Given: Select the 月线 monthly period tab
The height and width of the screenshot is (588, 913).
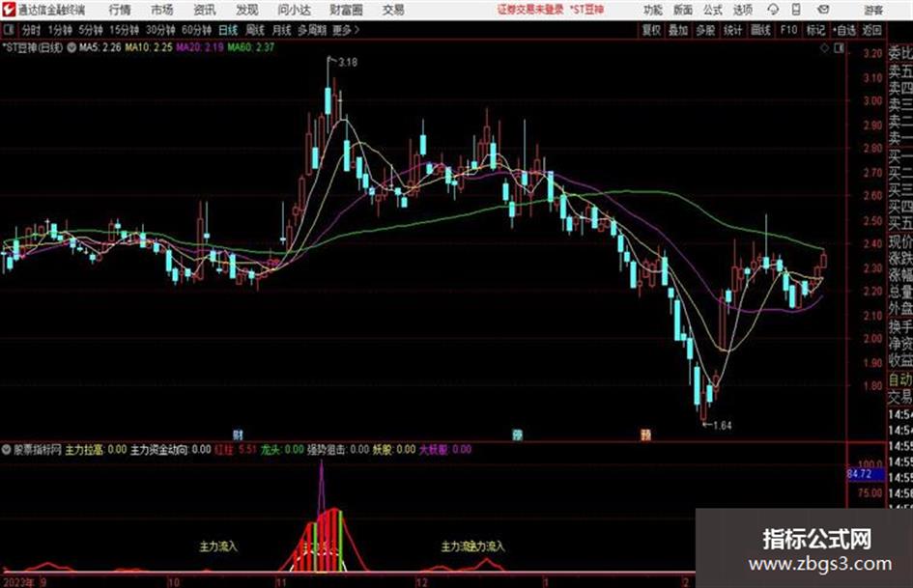Looking at the screenshot, I should click(x=282, y=30).
